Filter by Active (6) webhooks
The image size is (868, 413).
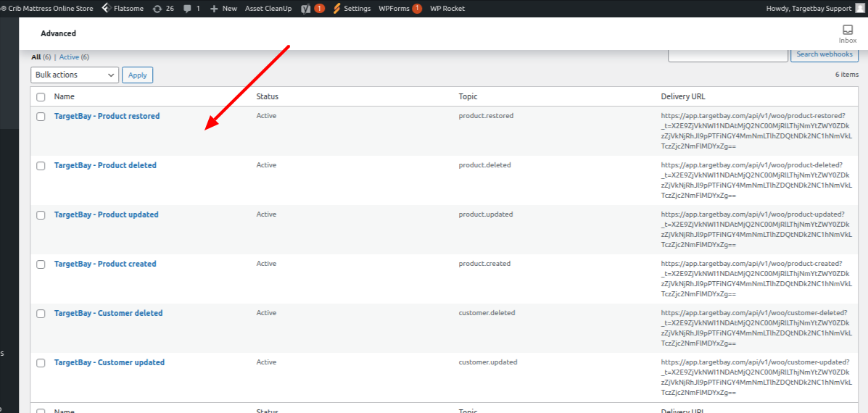pos(74,57)
